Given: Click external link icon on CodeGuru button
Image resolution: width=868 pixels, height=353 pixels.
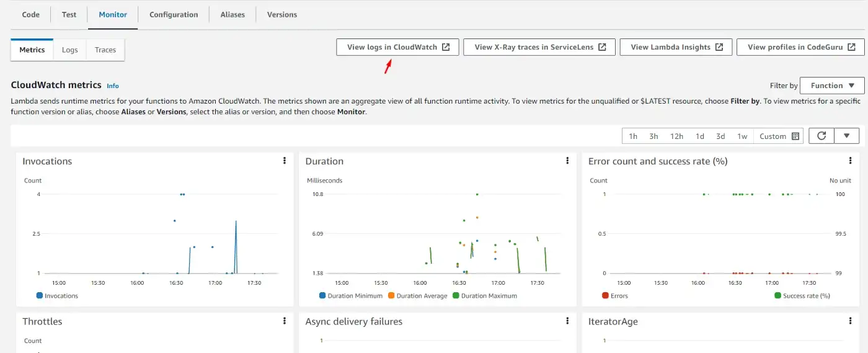Looking at the screenshot, I should (852, 47).
